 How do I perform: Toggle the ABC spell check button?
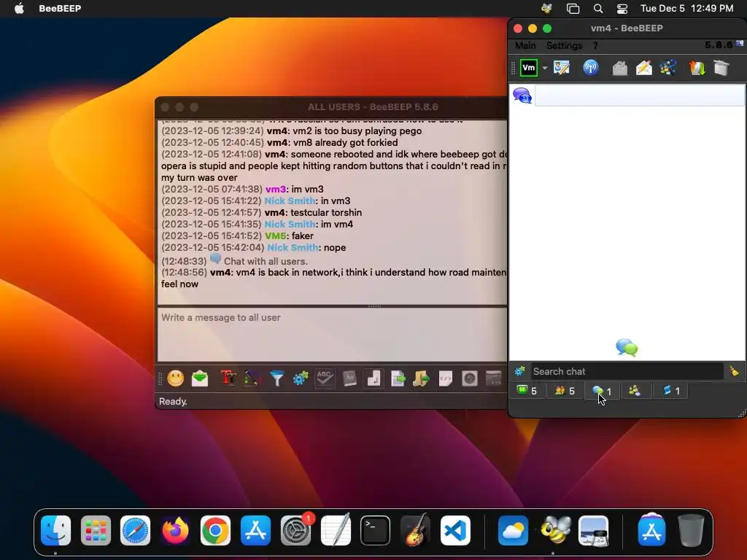click(325, 378)
